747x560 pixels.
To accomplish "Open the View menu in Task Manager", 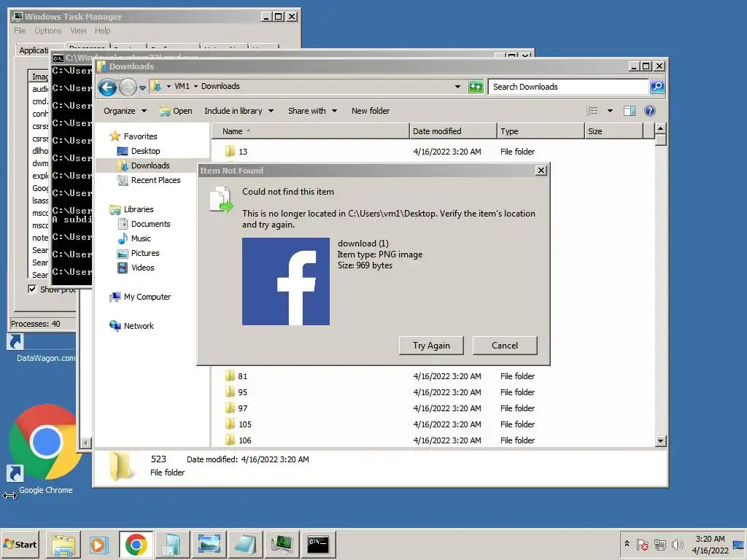I will click(x=78, y=31).
